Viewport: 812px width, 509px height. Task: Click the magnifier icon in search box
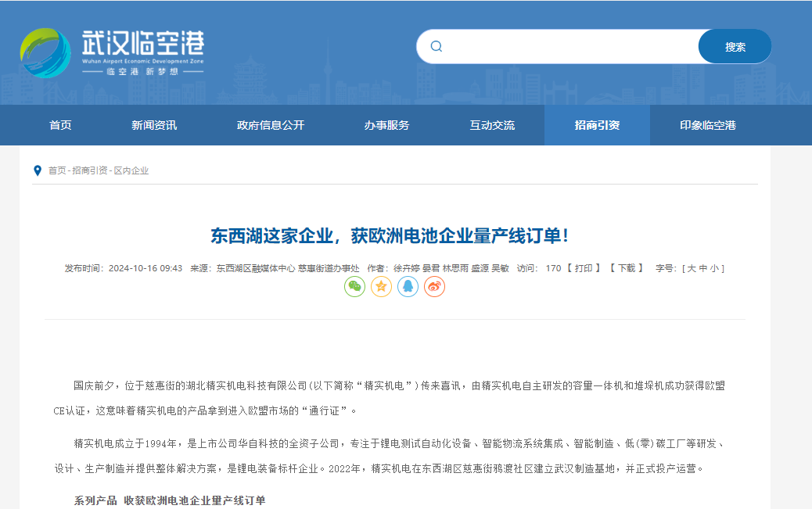click(437, 46)
